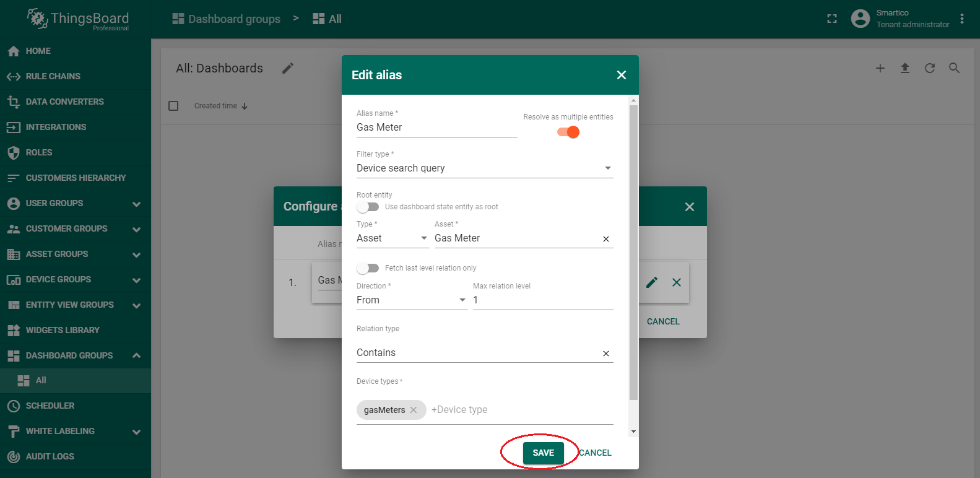Cancel the Edit alias dialog

pyautogui.click(x=595, y=453)
